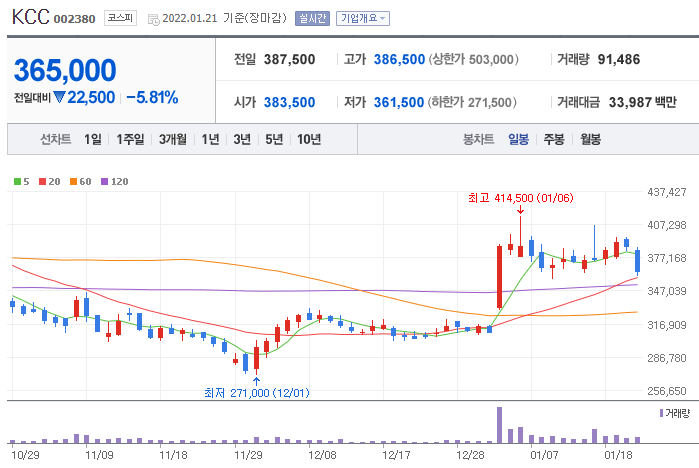
Task: Click the 고가 386,500 value
Action: click(399, 59)
